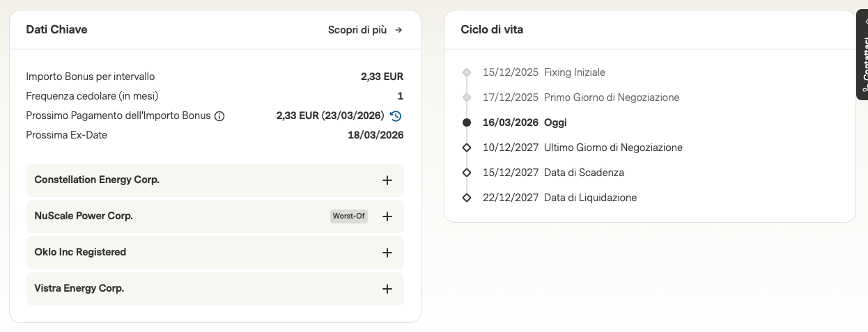This screenshot has width=868, height=332.
Task: Expand the Oklo Inc Registered row
Action: [80, 252]
